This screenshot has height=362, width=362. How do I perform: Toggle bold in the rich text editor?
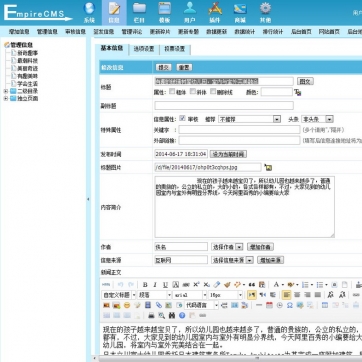coord(145,285)
